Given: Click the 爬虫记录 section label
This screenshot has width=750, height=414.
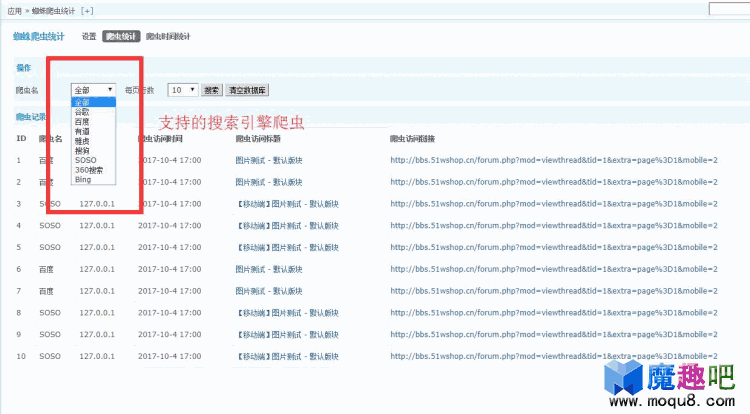Looking at the screenshot, I should (x=31, y=117).
